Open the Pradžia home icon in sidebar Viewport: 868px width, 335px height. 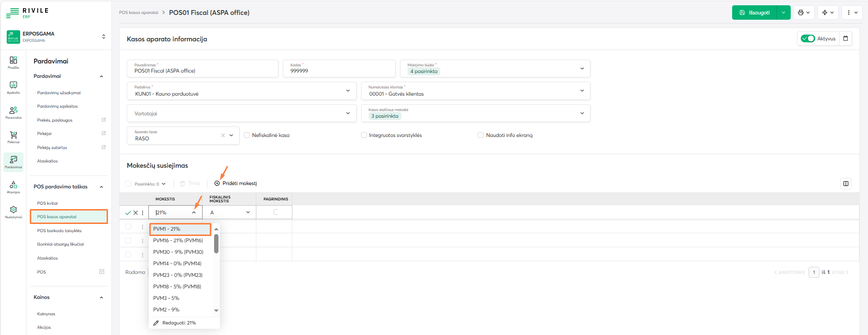[x=13, y=62]
